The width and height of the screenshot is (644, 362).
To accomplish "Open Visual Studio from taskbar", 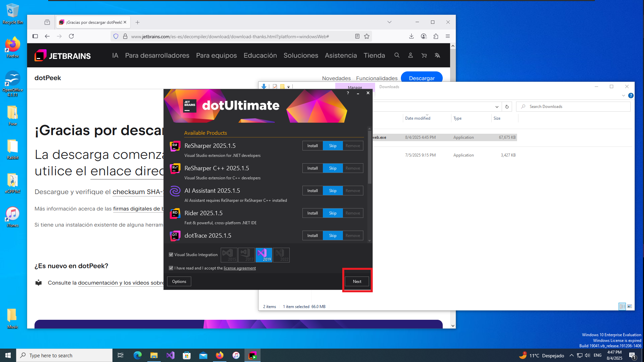I will pos(170,355).
